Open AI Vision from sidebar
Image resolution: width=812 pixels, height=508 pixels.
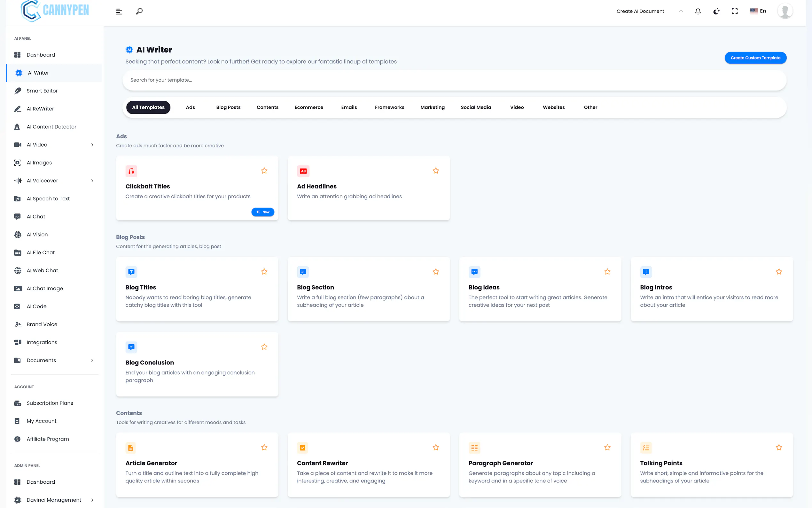click(x=37, y=234)
